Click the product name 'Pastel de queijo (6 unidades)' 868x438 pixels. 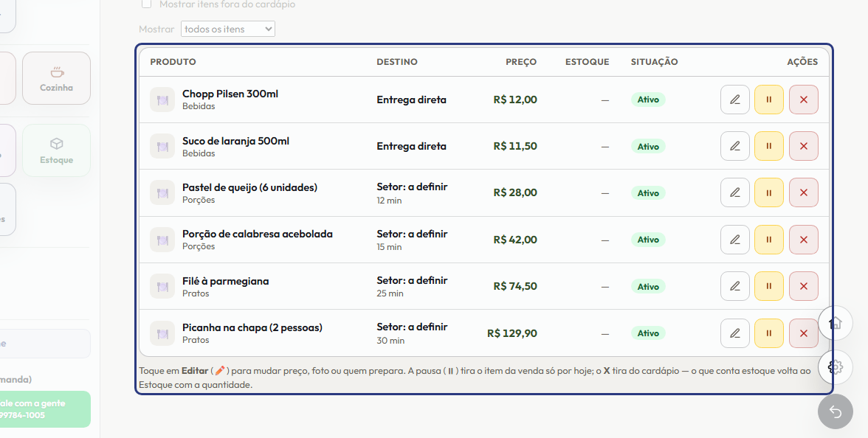[249, 187]
